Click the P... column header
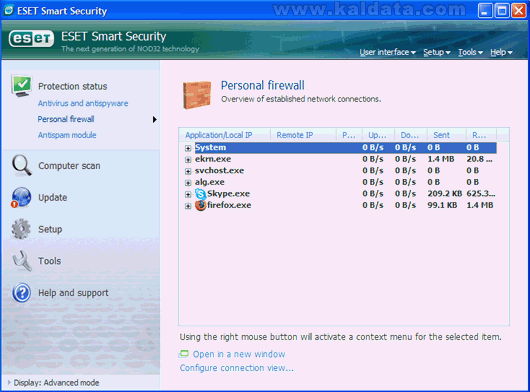Screen dimensions: 530x392 pos(349,135)
